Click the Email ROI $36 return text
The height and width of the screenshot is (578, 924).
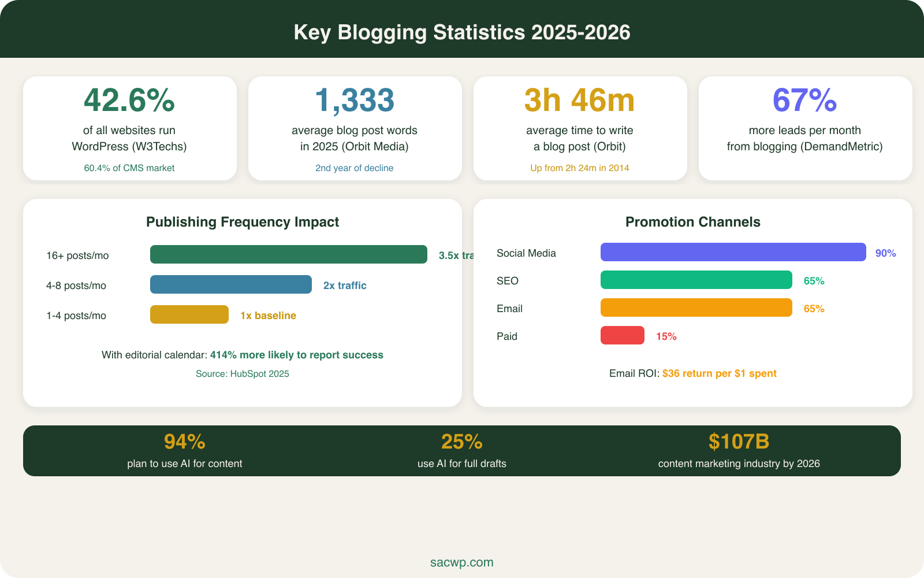click(693, 373)
